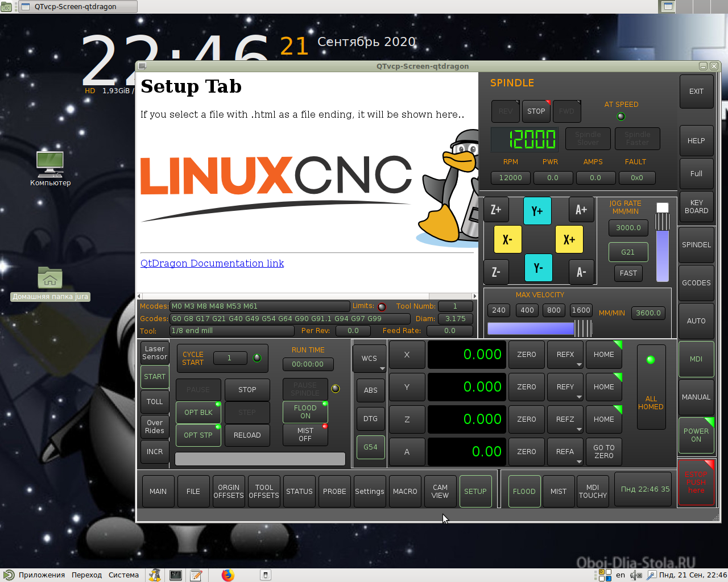Open the Компьютер desktop icon
This screenshot has width=728, height=582.
[x=50, y=168]
